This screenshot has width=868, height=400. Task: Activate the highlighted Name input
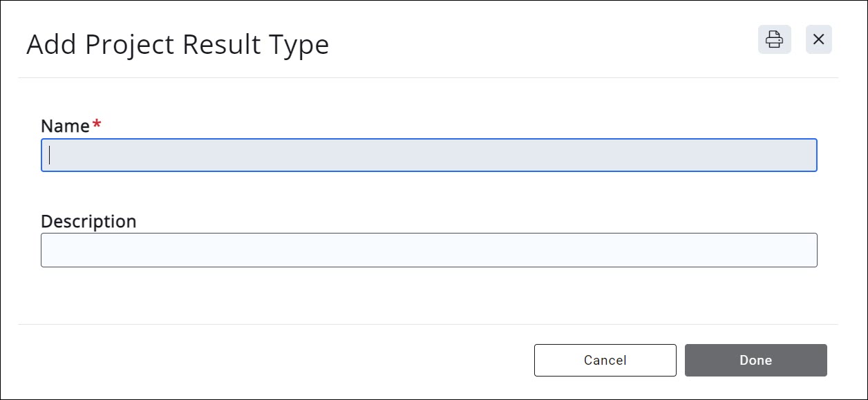[x=428, y=155]
